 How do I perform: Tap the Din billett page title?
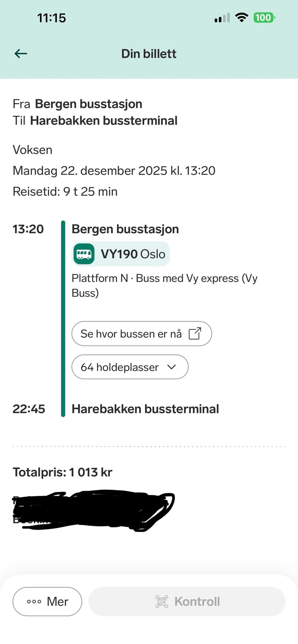pyautogui.click(x=149, y=54)
